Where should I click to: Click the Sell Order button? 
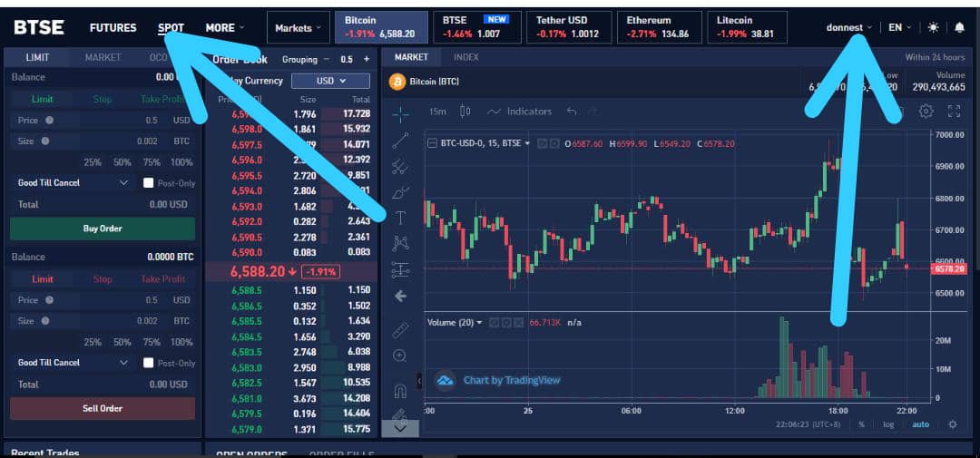click(103, 409)
